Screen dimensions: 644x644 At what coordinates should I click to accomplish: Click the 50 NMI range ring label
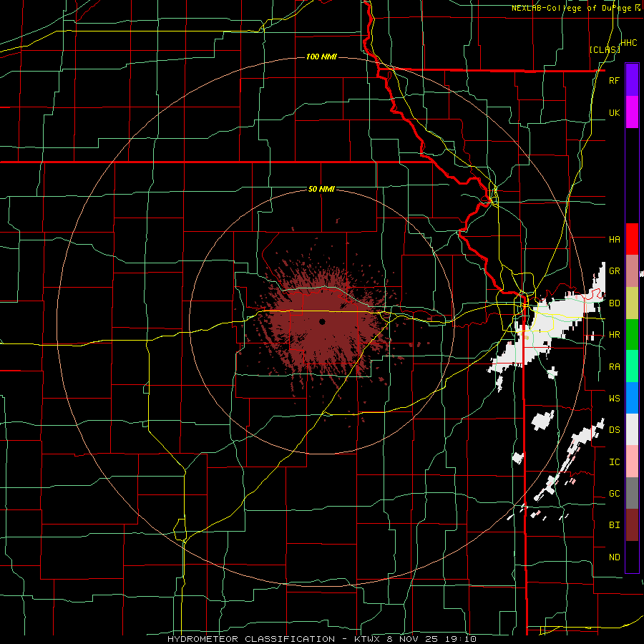[x=321, y=189]
